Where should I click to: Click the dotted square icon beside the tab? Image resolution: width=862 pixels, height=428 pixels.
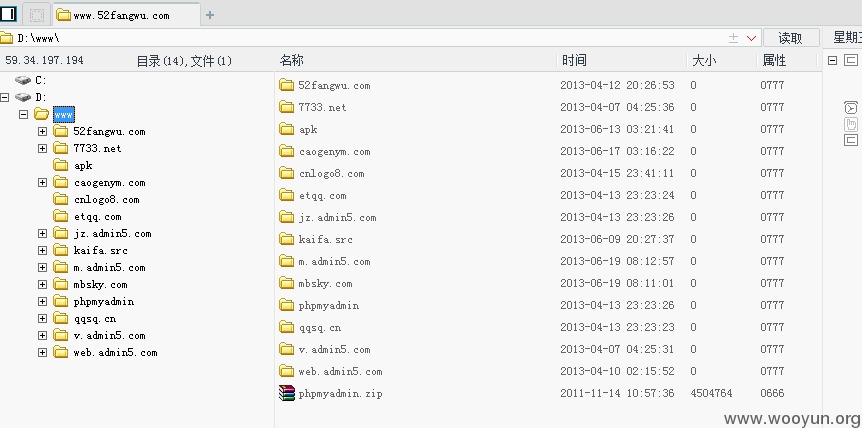37,15
